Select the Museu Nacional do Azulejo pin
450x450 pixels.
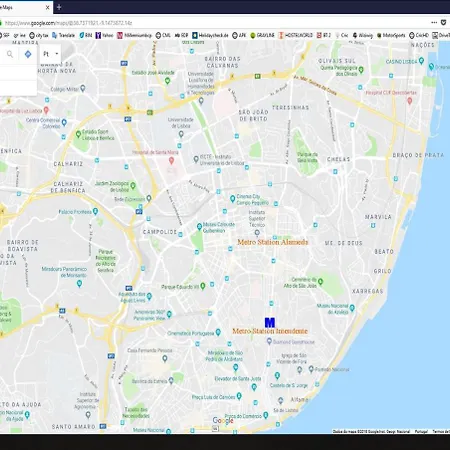click(352, 308)
